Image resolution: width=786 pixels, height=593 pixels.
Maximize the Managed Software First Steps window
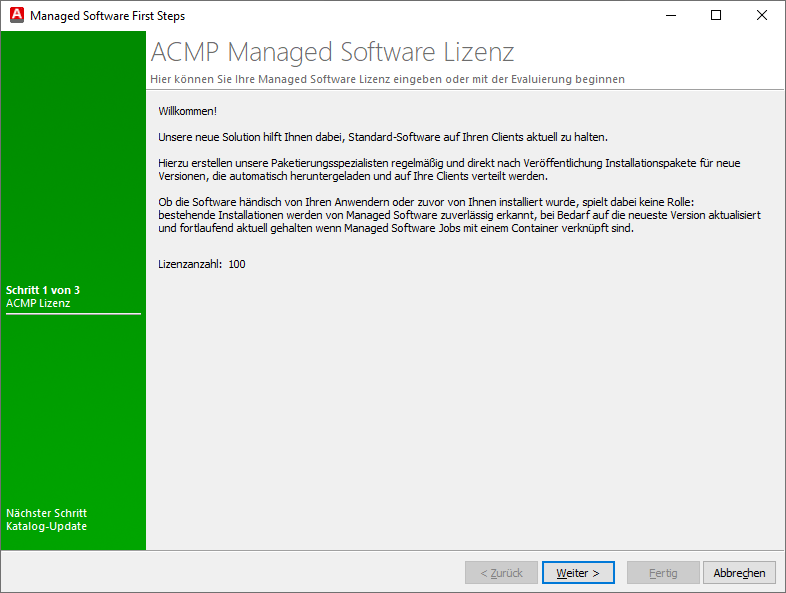tap(716, 16)
